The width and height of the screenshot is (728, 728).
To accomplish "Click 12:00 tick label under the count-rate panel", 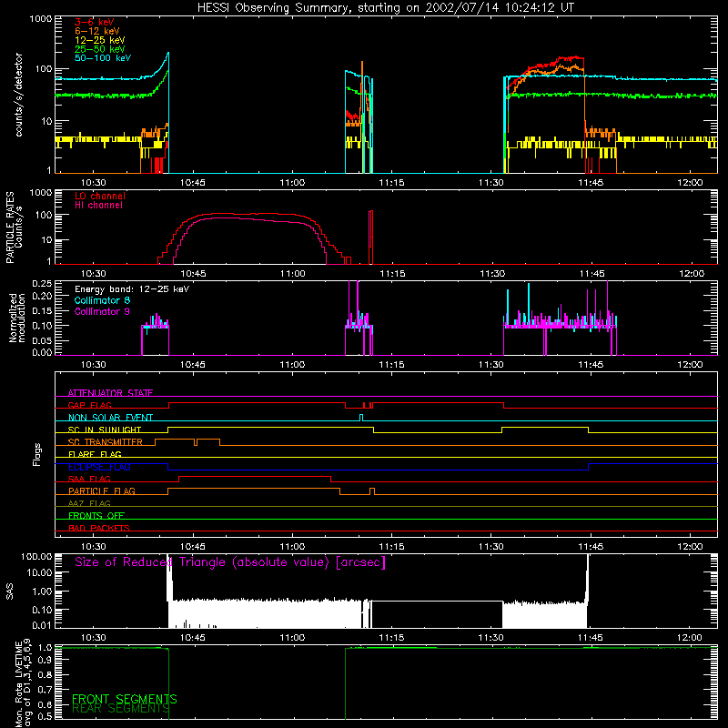I will pyautogui.click(x=690, y=183).
